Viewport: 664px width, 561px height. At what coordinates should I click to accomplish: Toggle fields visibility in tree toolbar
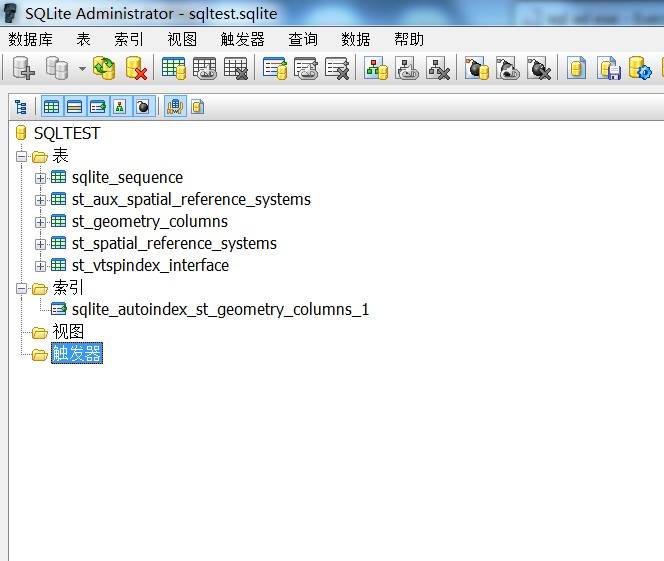75,107
